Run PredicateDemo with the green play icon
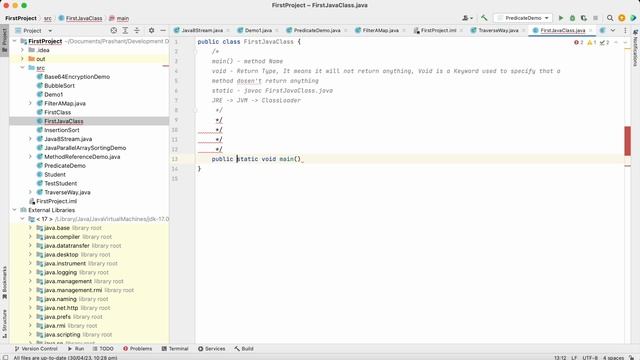This screenshot has width=640, height=360. [x=561, y=18]
